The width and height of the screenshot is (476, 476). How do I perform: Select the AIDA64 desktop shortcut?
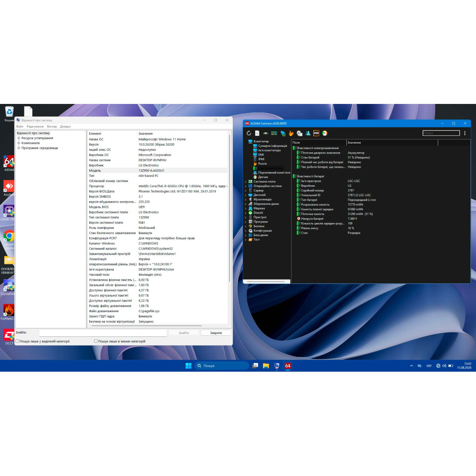pyautogui.click(x=9, y=163)
